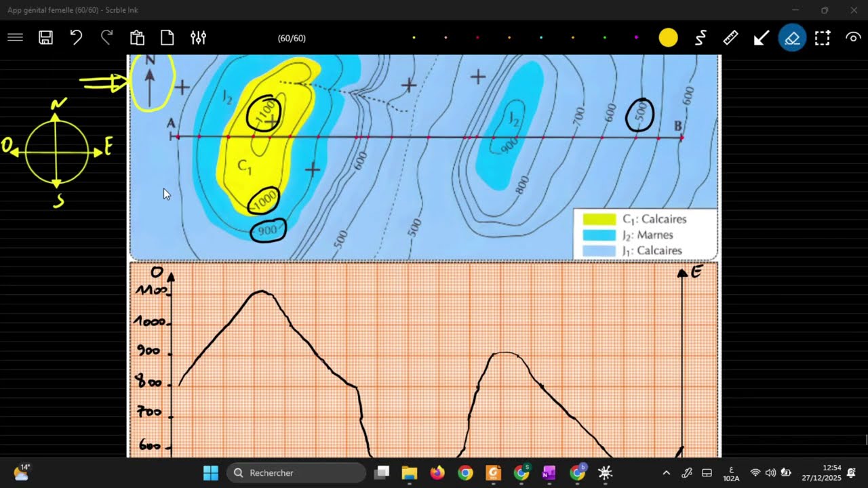Click point B on the cross-section line
The height and width of the screenshot is (488, 868).
pos(678,126)
